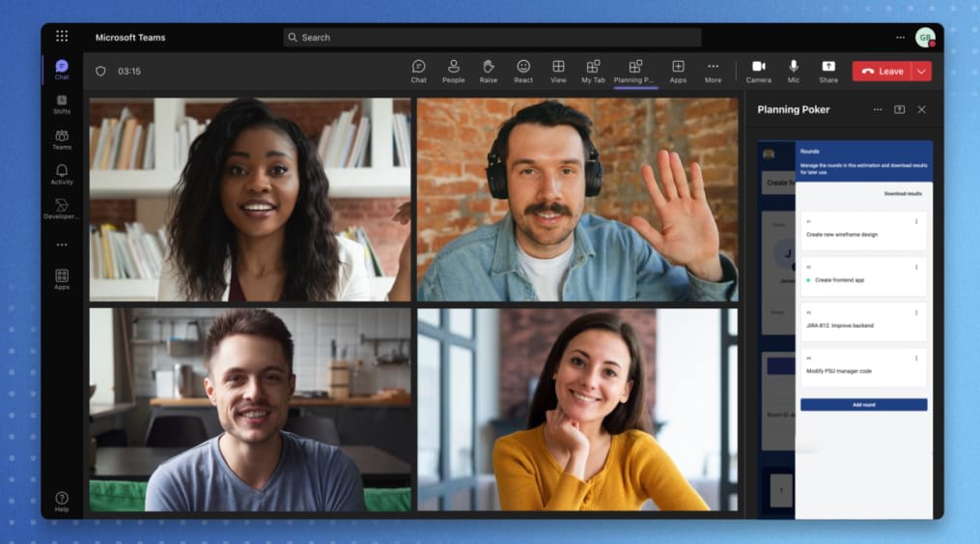Screen dimensions: 980x544
Task: Open the app launcher grid icon
Action: tap(62, 36)
